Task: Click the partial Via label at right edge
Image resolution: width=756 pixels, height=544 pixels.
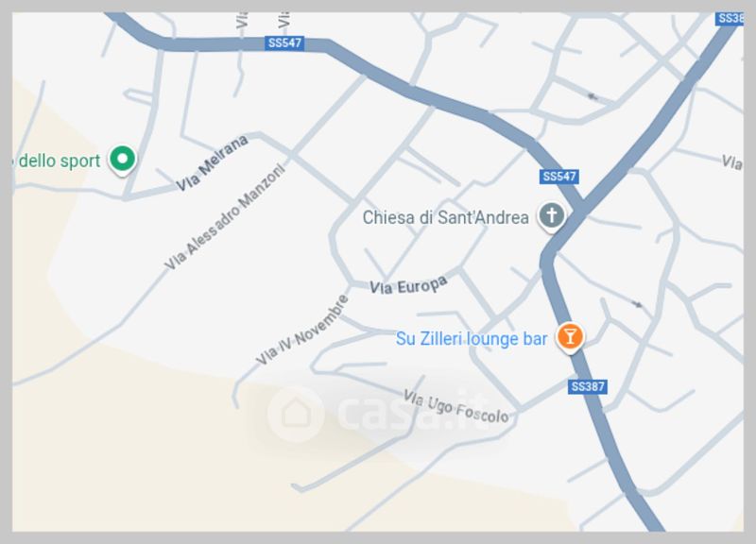Action: coord(731,162)
